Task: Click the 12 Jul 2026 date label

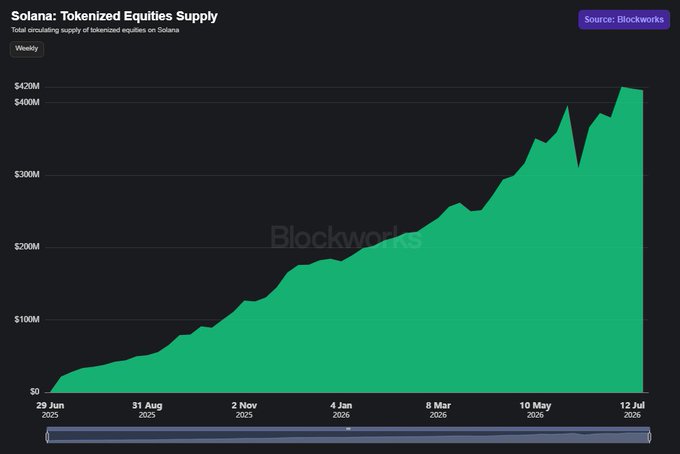Action: (632, 410)
